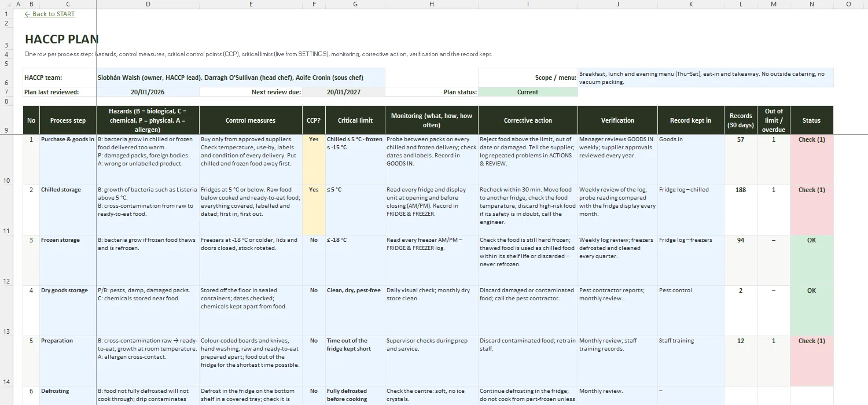Viewport: 868px width, 405px height.
Task: Click the Corrective action column heading
Action: pos(528,120)
